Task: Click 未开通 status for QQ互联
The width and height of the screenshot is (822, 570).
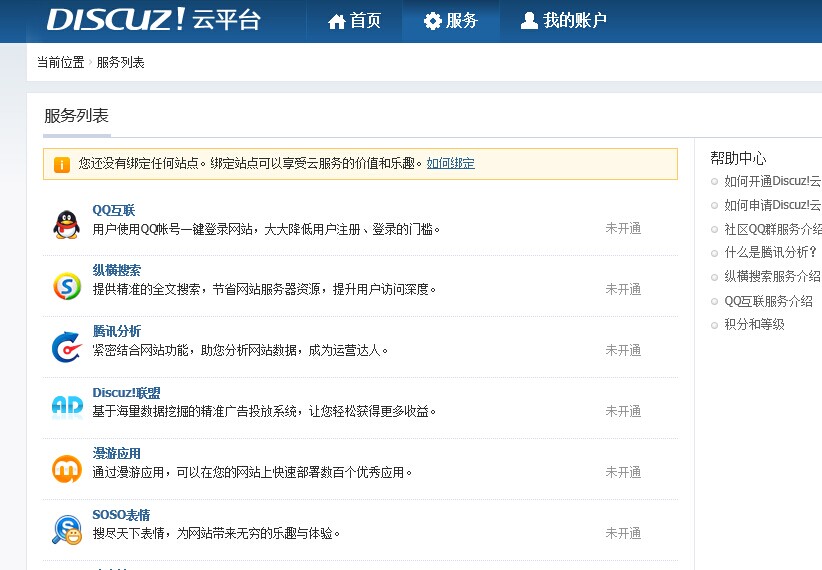Action: click(x=623, y=228)
